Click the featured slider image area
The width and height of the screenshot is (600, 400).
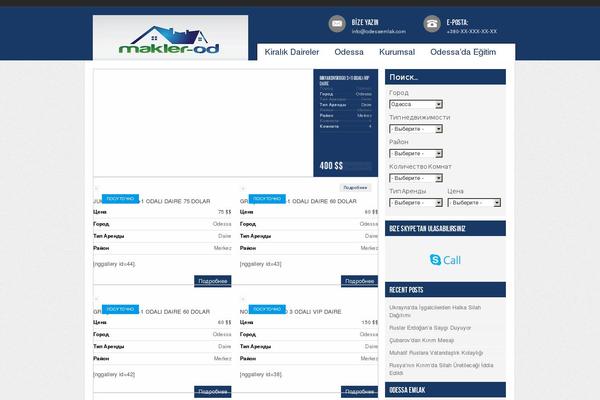point(203,123)
